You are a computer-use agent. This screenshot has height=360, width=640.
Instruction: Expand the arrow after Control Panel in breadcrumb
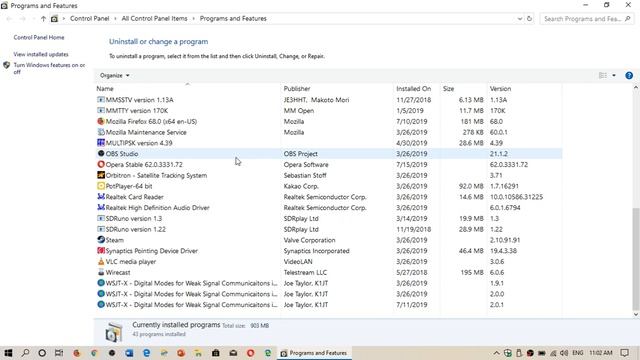(x=116, y=19)
